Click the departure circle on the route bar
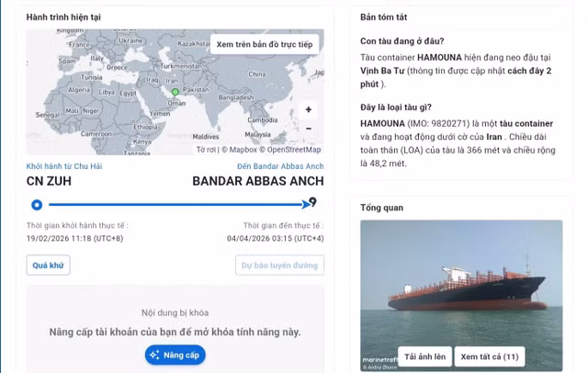Screen dimensions: 588x373 click(37, 205)
